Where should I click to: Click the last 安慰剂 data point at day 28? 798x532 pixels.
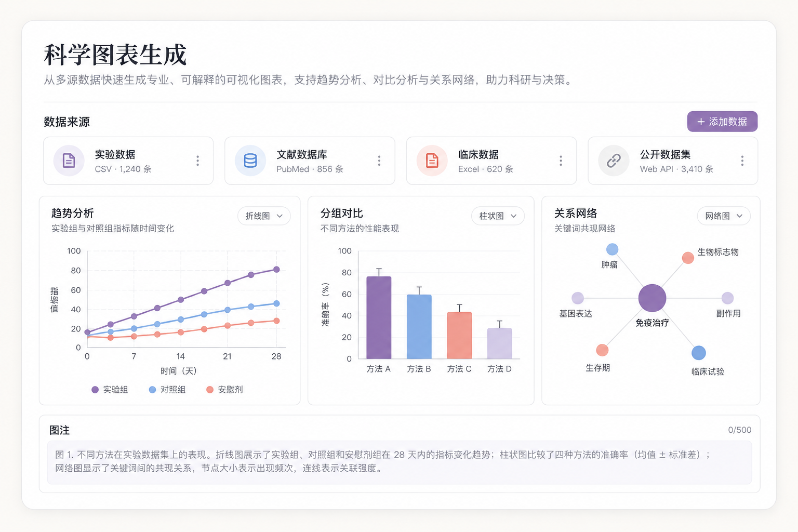[x=276, y=321]
